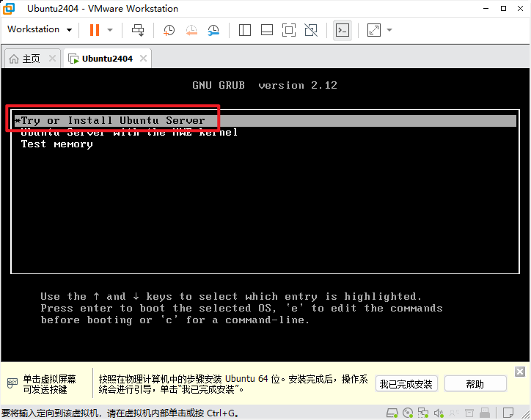This screenshot has height=420, width=531.
Task: Toggle console view toolbar button
Action: [x=343, y=30]
